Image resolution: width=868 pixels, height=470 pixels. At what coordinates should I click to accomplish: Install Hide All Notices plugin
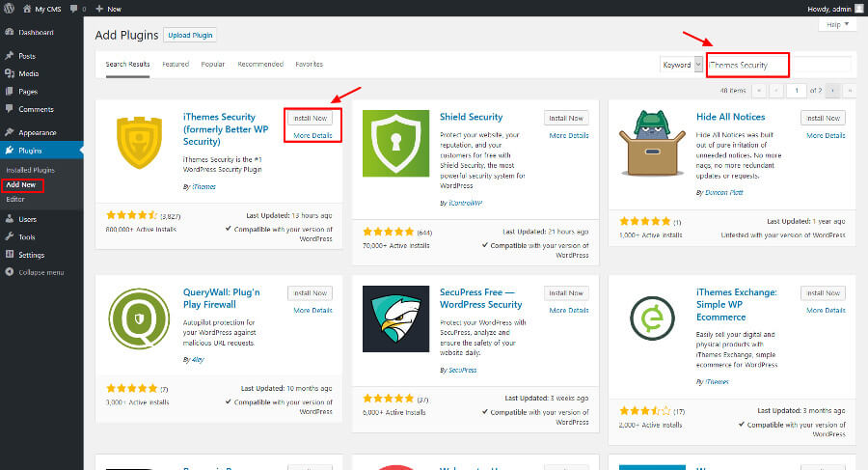pos(824,118)
